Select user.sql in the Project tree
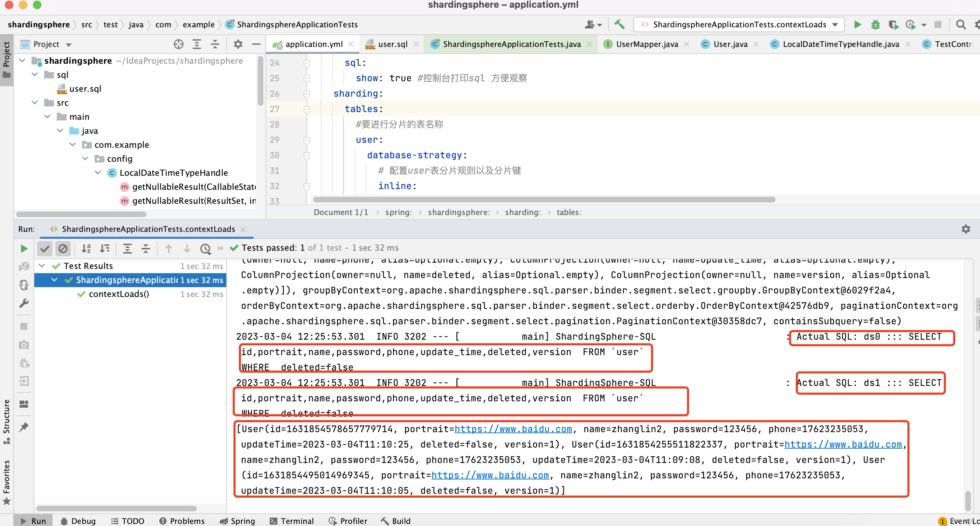Image resolution: width=980 pixels, height=526 pixels. 85,89
